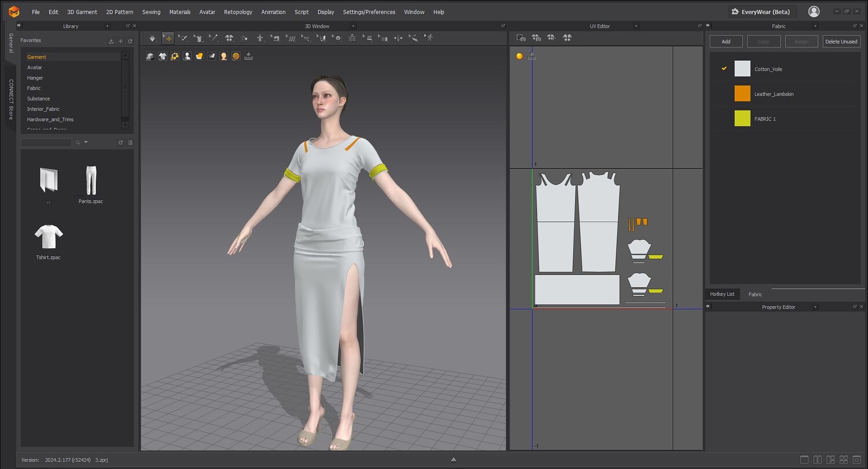Toggle the yellow sphere in UV Editor
This screenshot has width=868, height=469.
tap(519, 56)
